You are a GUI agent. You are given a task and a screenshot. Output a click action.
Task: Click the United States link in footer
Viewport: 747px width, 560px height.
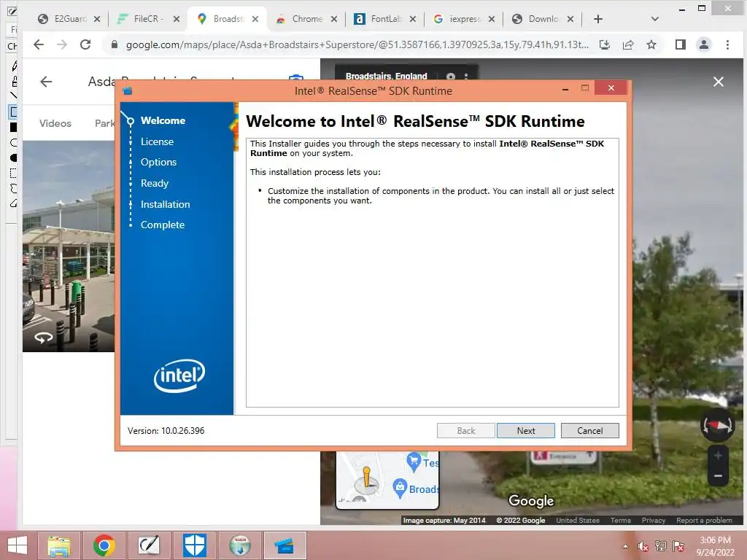pos(578,521)
